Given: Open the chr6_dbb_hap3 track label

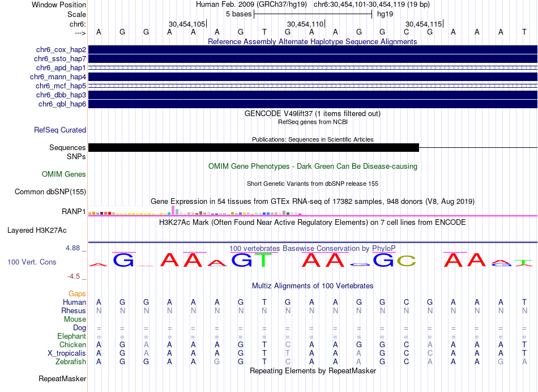Looking at the screenshot, I should (61, 95).
